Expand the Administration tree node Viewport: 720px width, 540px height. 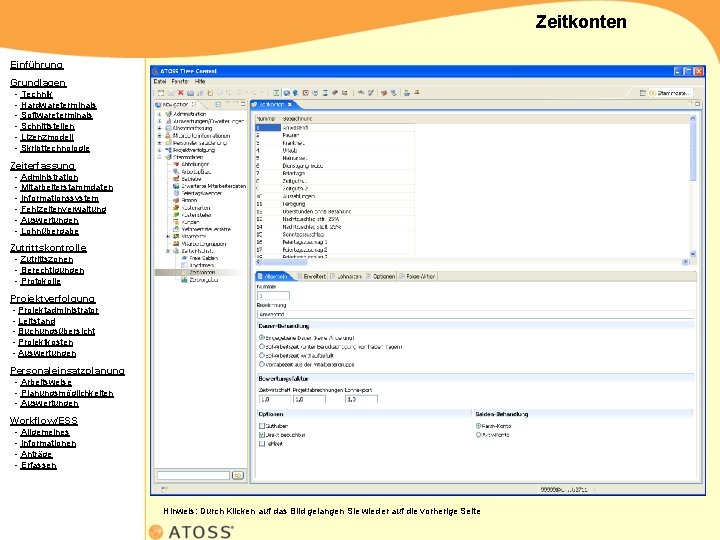point(159,114)
